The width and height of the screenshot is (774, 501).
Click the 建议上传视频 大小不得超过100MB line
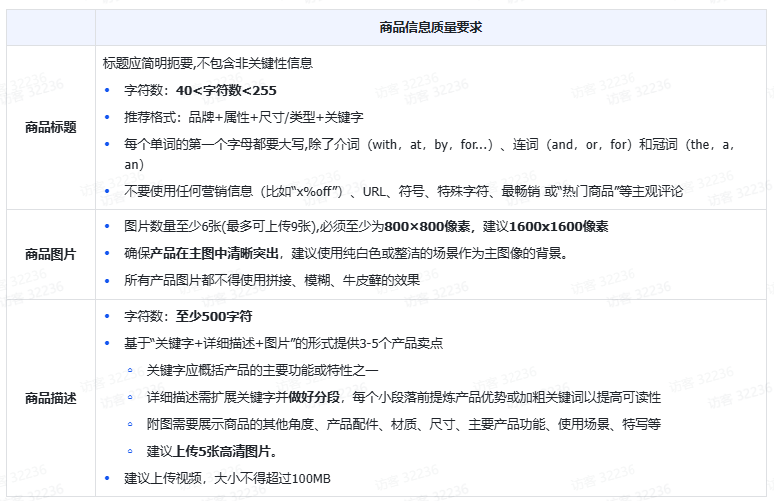227,478
